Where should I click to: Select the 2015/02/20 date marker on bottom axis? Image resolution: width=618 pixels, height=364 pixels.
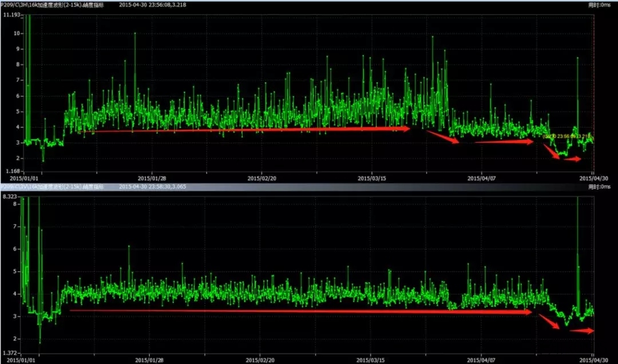click(262, 361)
